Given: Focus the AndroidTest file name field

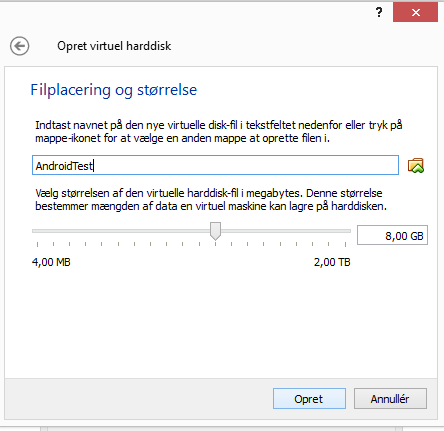Looking at the screenshot, I should [215, 165].
